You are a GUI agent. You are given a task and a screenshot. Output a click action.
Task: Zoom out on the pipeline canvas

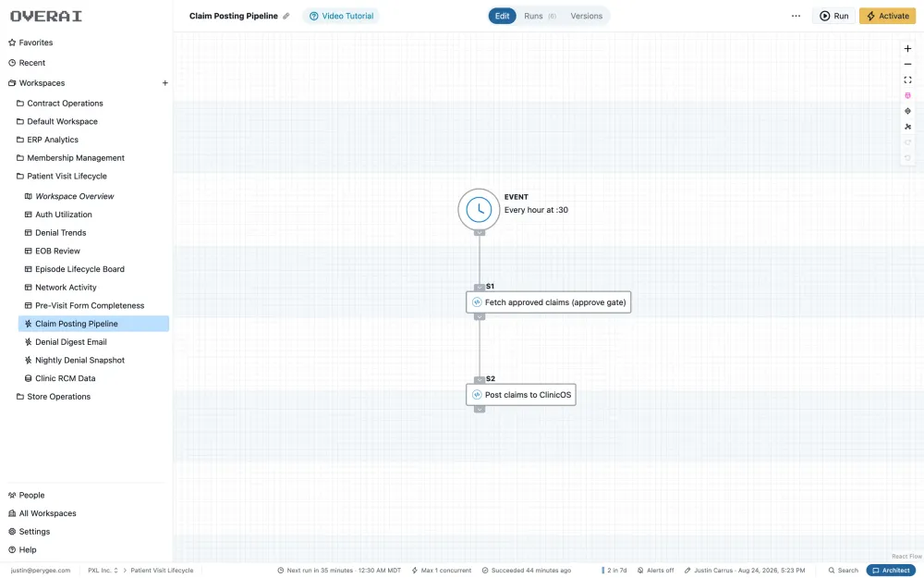pyautogui.click(x=907, y=65)
